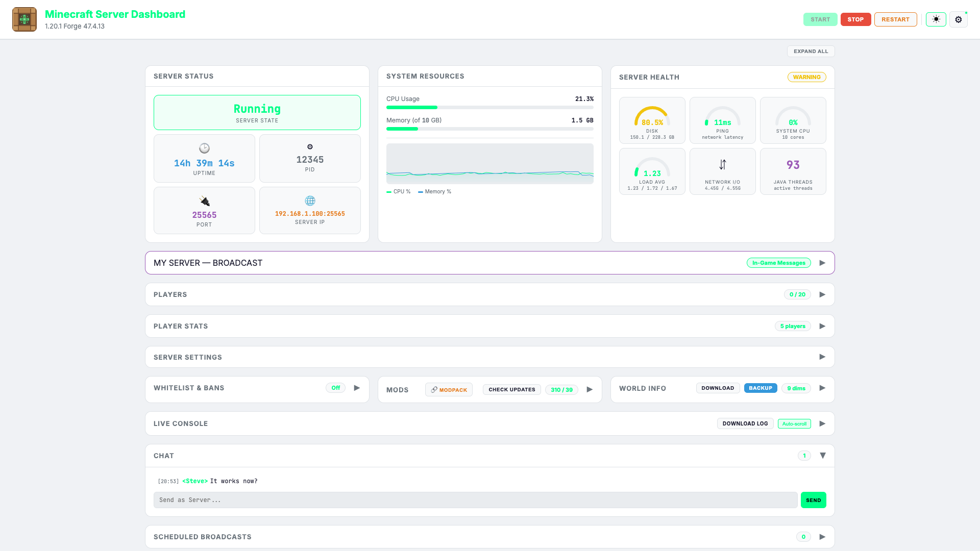
Task: Click the Minecraft server logo icon
Action: (24, 19)
